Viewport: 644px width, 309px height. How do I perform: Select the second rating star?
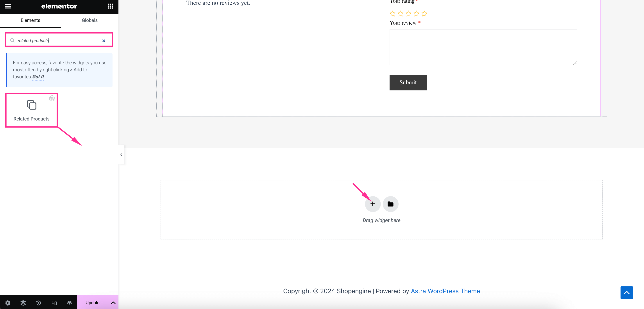pos(401,14)
